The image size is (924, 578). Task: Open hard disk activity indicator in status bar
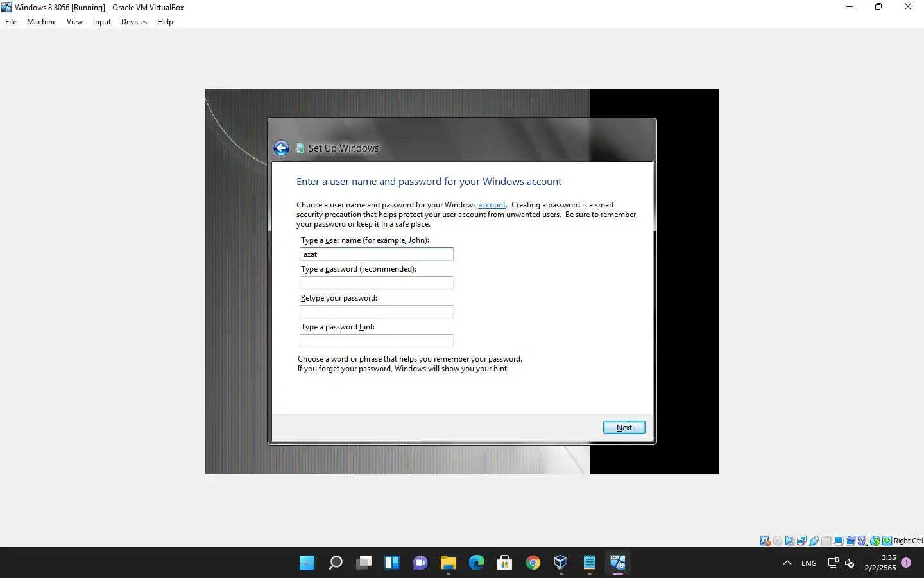[x=765, y=541]
